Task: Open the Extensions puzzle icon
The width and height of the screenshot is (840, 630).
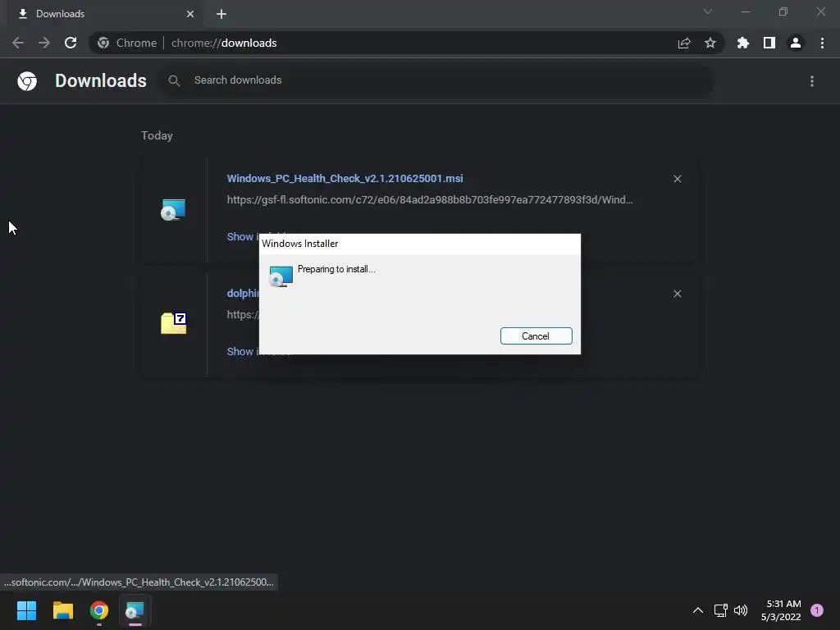Action: coord(742,43)
